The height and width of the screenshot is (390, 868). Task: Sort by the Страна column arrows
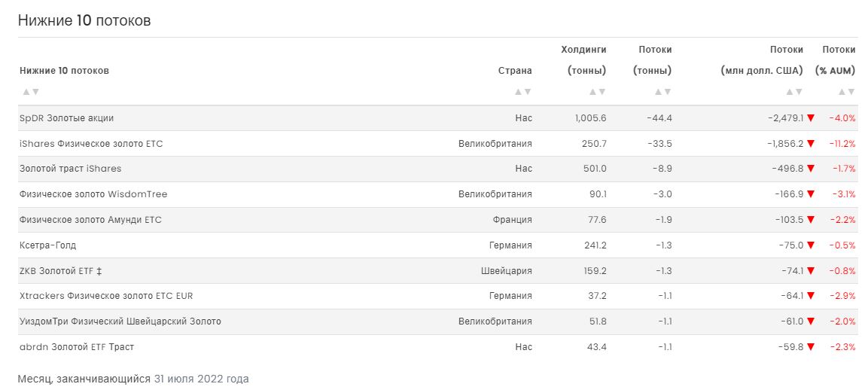click(x=522, y=92)
